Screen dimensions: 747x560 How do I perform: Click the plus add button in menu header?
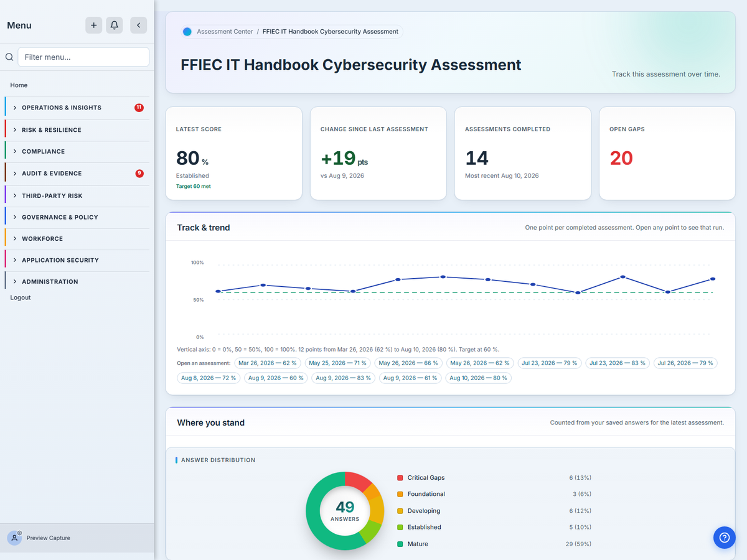(93, 25)
